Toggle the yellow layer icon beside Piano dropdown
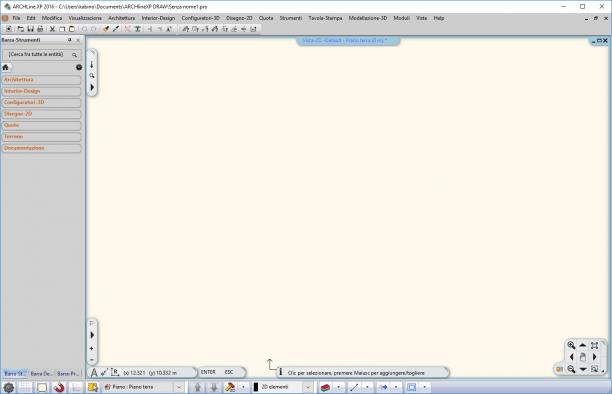Image resolution: width=612 pixels, height=394 pixels. pos(93,387)
